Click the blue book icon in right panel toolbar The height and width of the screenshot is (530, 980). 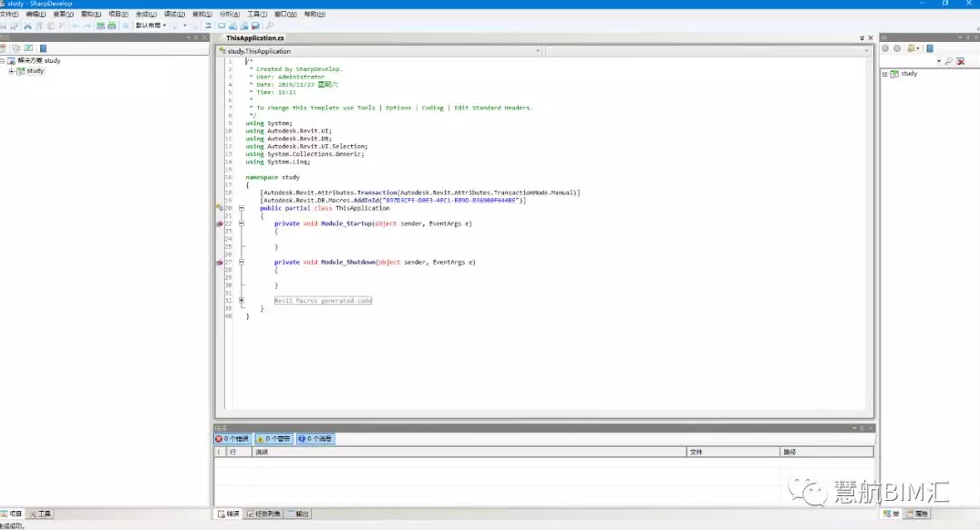(x=929, y=48)
